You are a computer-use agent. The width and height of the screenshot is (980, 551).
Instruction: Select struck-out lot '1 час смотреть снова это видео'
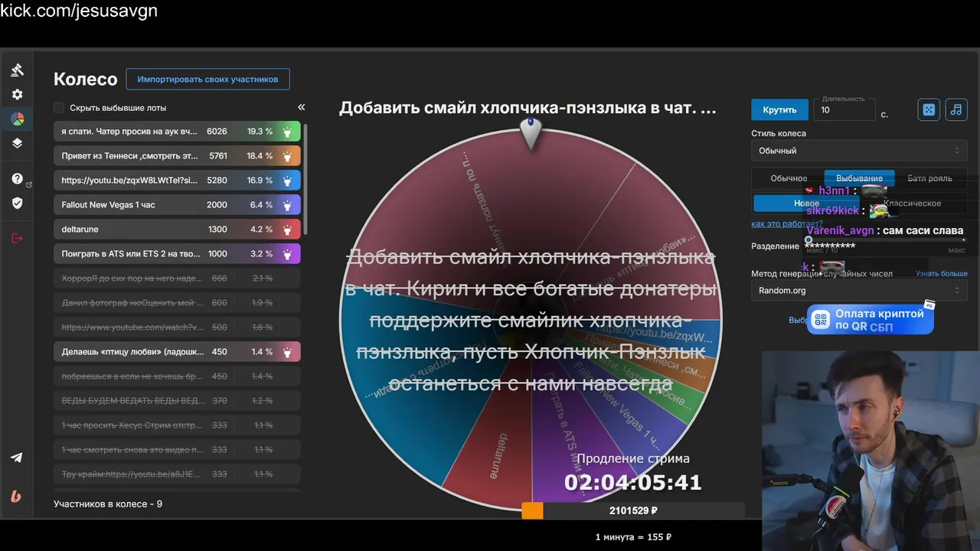pyautogui.click(x=177, y=450)
